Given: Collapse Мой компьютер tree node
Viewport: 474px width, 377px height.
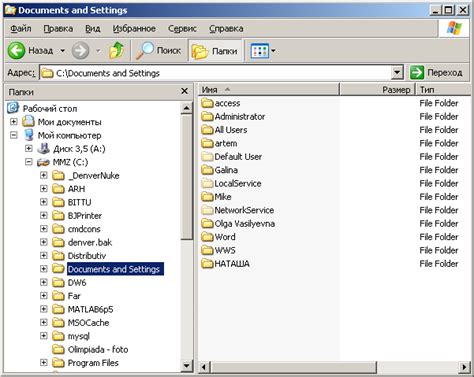Looking at the screenshot, I should (14, 135).
